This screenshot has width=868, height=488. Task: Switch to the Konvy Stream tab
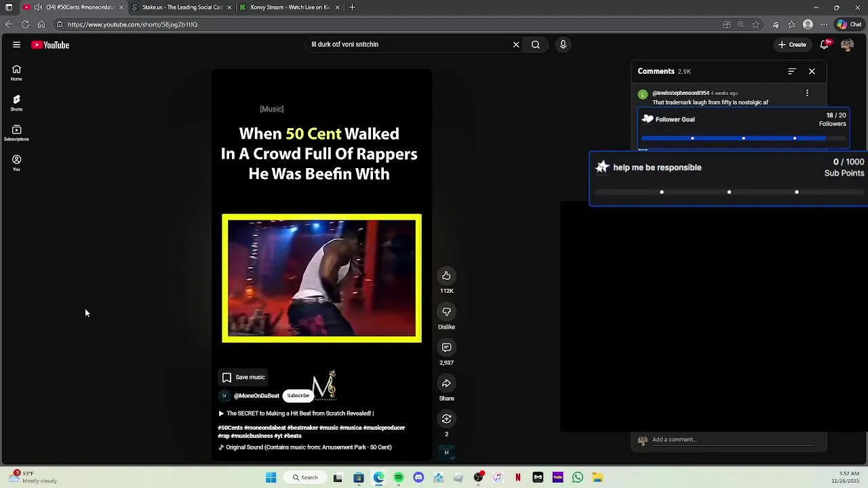point(290,7)
